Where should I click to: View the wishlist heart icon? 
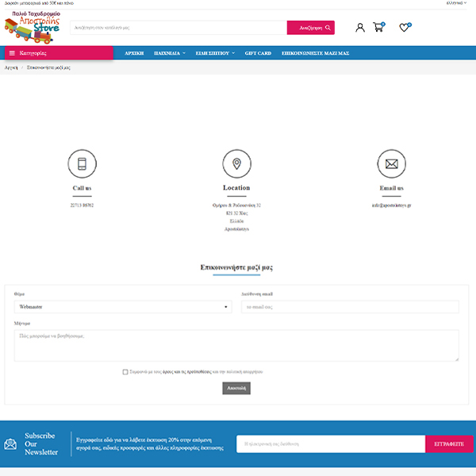pos(405,28)
